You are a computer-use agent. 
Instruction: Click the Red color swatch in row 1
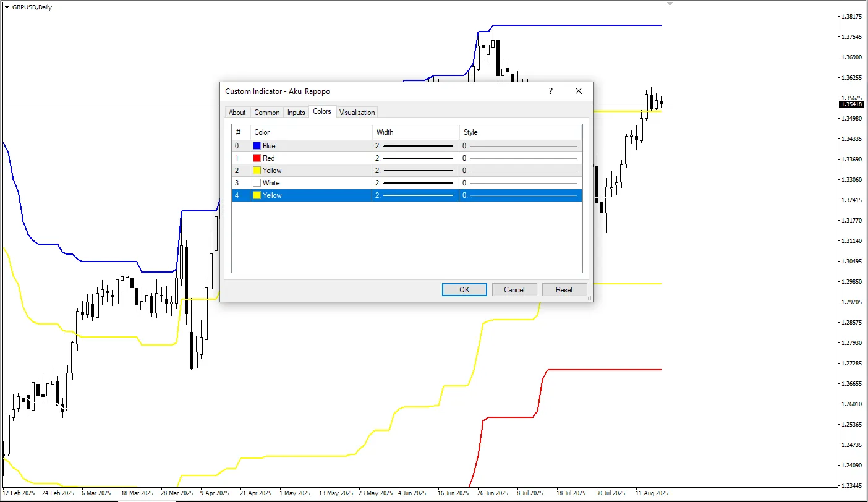tap(257, 158)
